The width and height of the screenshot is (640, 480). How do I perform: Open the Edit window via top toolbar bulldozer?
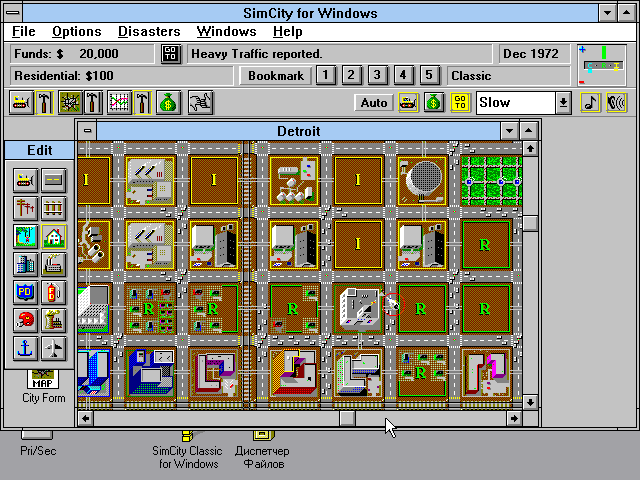click(x=21, y=102)
